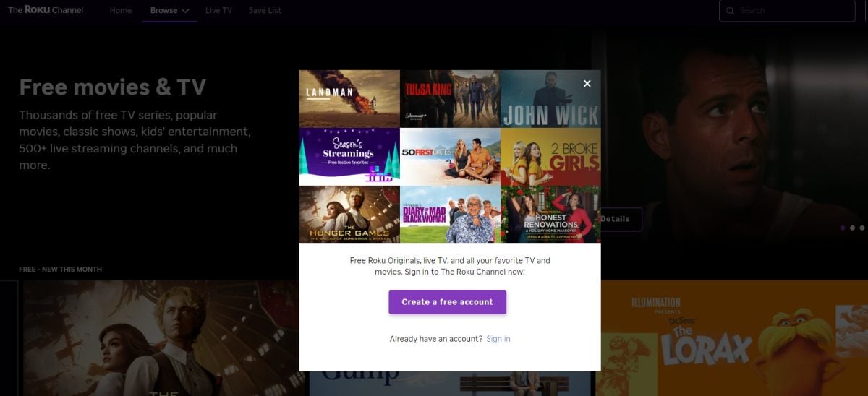Image resolution: width=868 pixels, height=396 pixels.
Task: Select the 2 Broke Girls thumbnail
Action: [x=550, y=157]
